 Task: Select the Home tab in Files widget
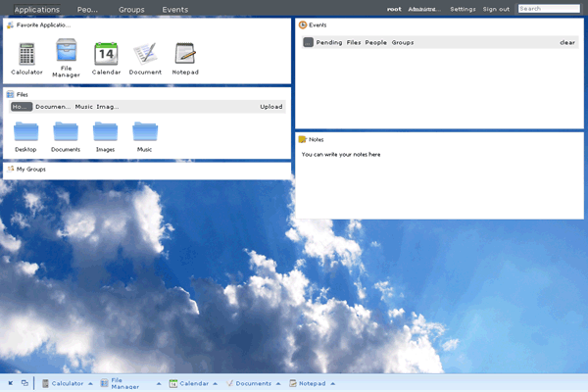22,107
